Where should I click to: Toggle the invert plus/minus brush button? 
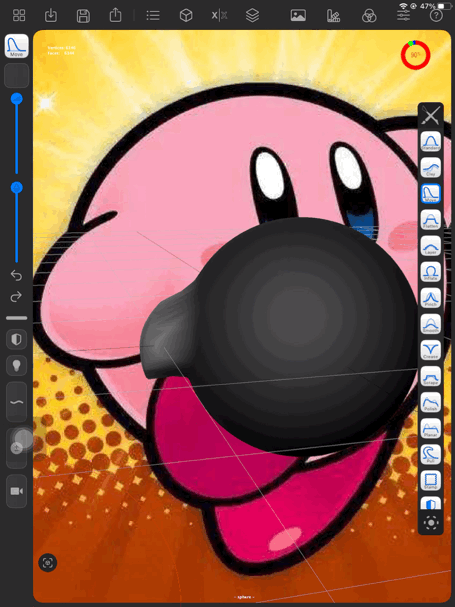point(16,448)
